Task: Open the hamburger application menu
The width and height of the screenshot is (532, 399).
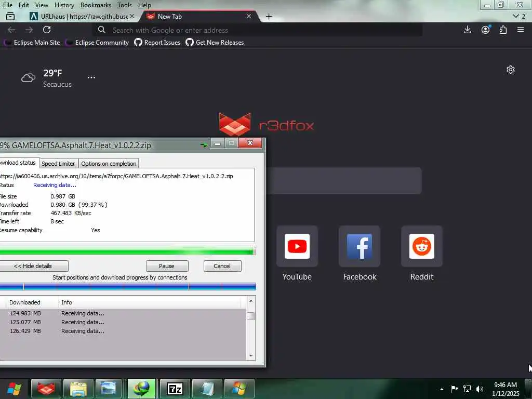Action: tap(521, 30)
